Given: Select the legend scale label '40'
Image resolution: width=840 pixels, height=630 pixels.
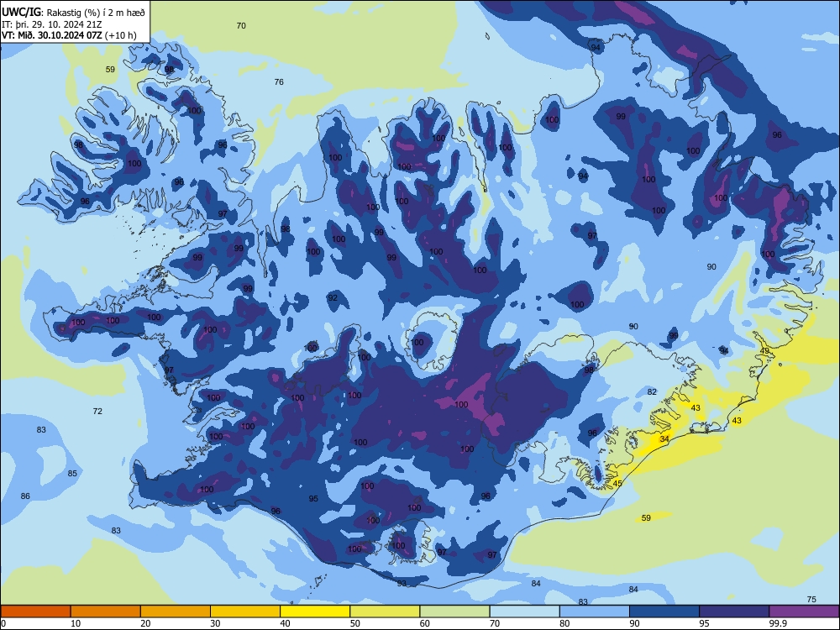Looking at the screenshot, I should [x=285, y=623].
